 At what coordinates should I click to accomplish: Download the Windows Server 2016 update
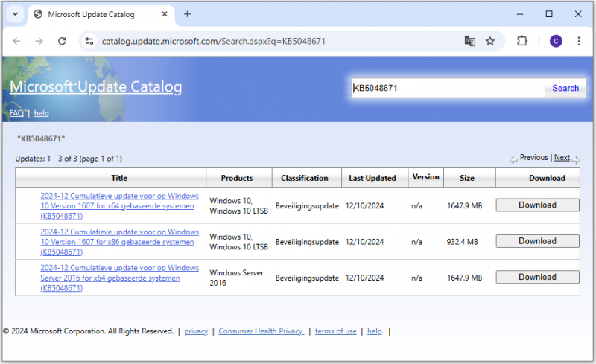click(537, 278)
